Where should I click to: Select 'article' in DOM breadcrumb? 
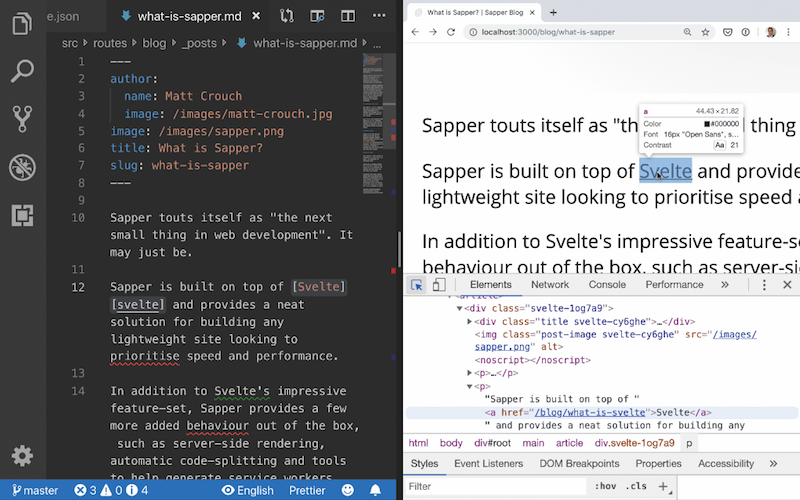[x=569, y=443]
